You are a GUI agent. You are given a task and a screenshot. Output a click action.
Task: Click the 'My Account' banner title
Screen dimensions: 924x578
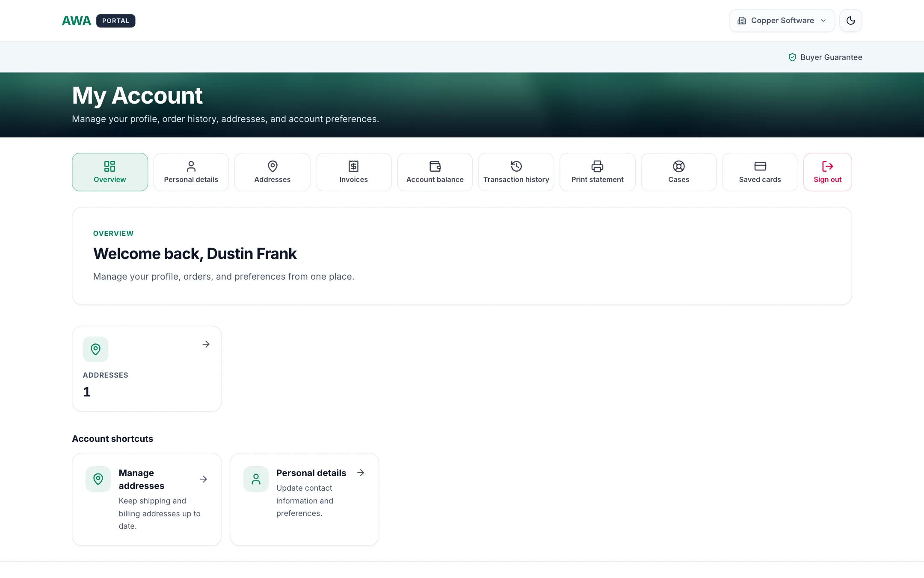(x=137, y=95)
